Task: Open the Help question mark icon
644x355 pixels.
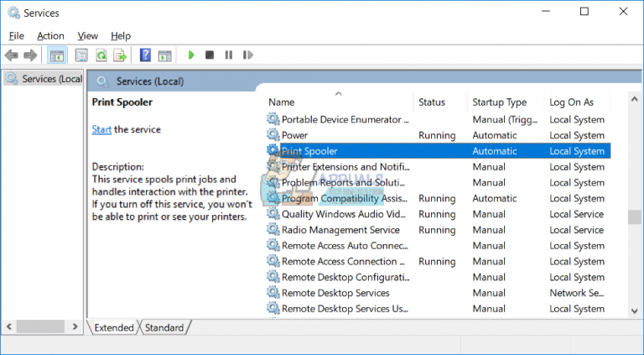Action: point(145,55)
